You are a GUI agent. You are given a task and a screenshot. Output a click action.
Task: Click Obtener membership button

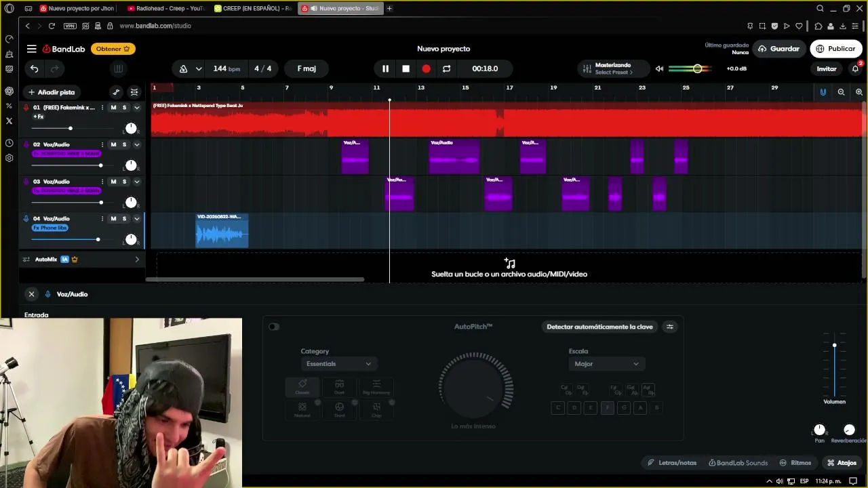tap(113, 49)
